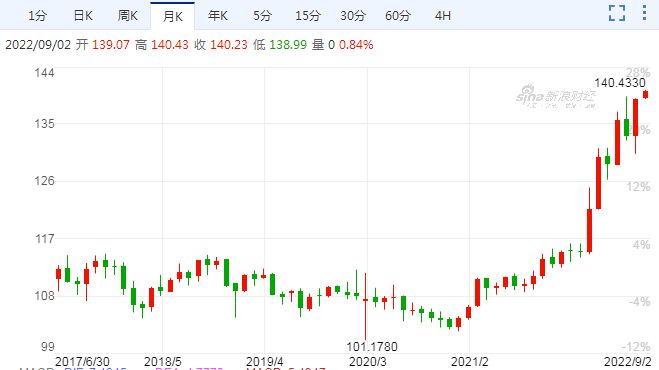
Task: Click the 0.84% change value
Action: pos(356,45)
